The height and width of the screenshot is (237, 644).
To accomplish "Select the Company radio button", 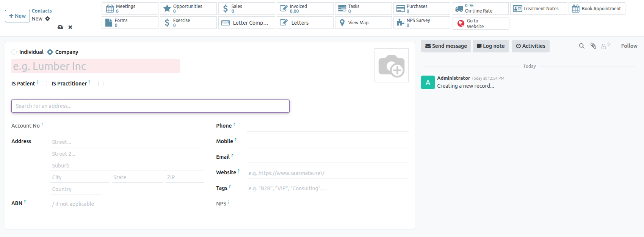I will 50,52.
